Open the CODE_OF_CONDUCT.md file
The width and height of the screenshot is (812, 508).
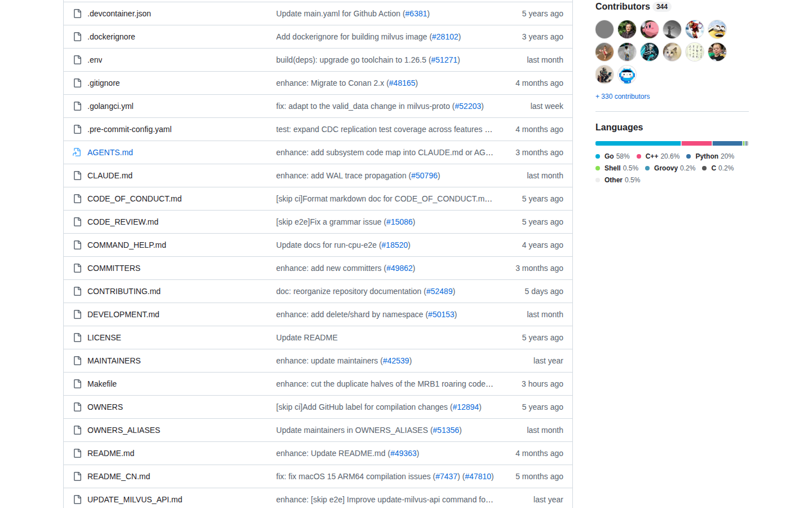[135, 199]
